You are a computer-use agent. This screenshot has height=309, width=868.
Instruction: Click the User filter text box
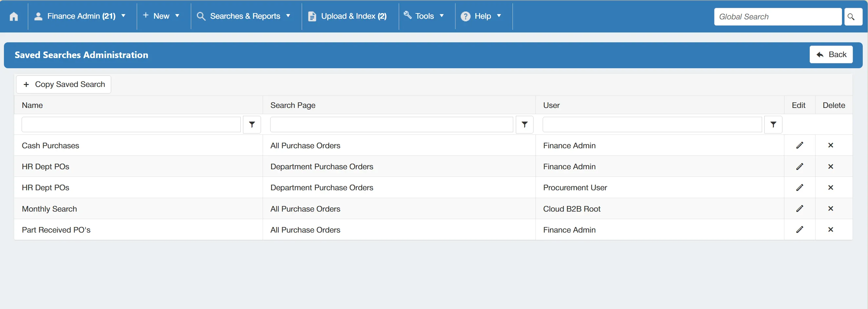[x=652, y=125]
